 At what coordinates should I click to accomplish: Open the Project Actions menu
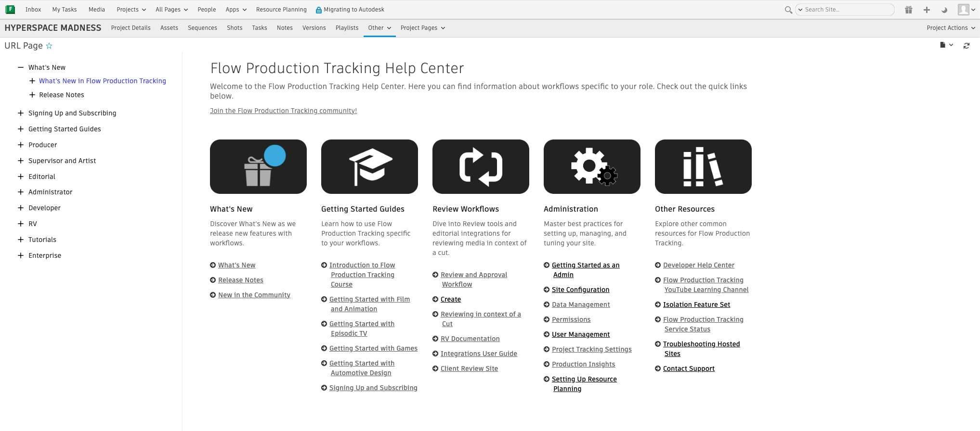coord(951,28)
